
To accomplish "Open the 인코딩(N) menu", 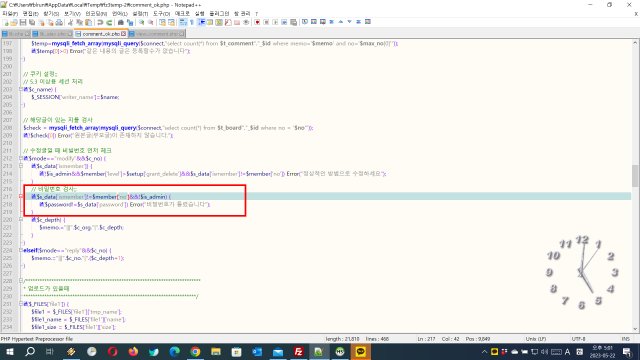I will click(x=95, y=13).
